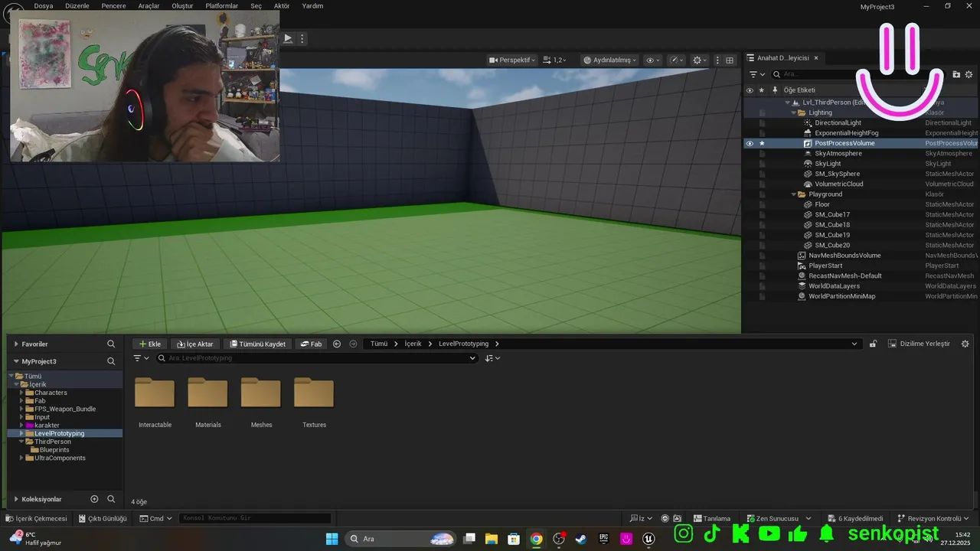Select PlayerStart in the Outliner
This screenshot has height=551, width=980.
pyautogui.click(x=825, y=266)
